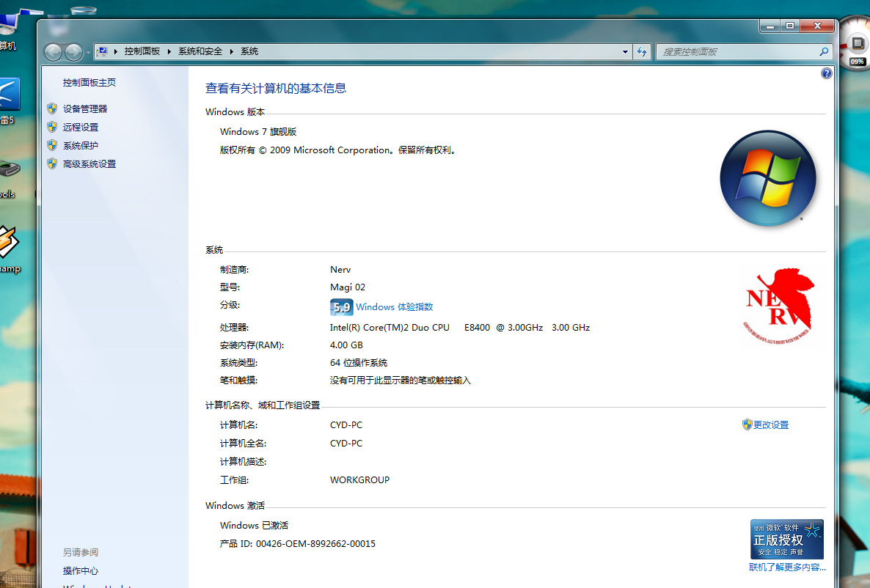Click the Windows logo orb image
This screenshot has height=588, width=870.
coord(768,179)
